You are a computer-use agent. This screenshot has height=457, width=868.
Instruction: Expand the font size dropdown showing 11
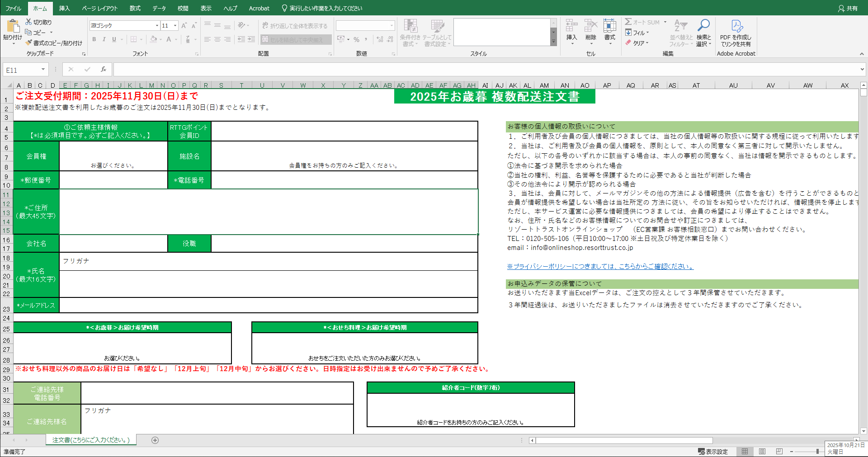point(175,26)
